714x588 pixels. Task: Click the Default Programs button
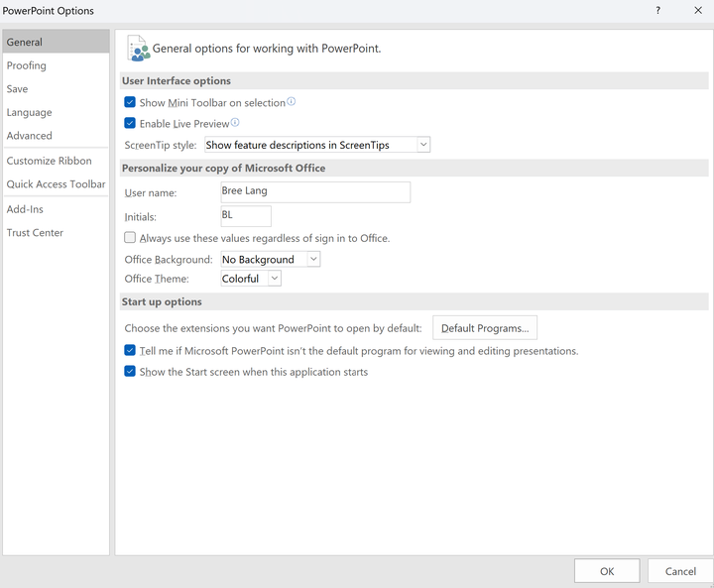pos(485,328)
